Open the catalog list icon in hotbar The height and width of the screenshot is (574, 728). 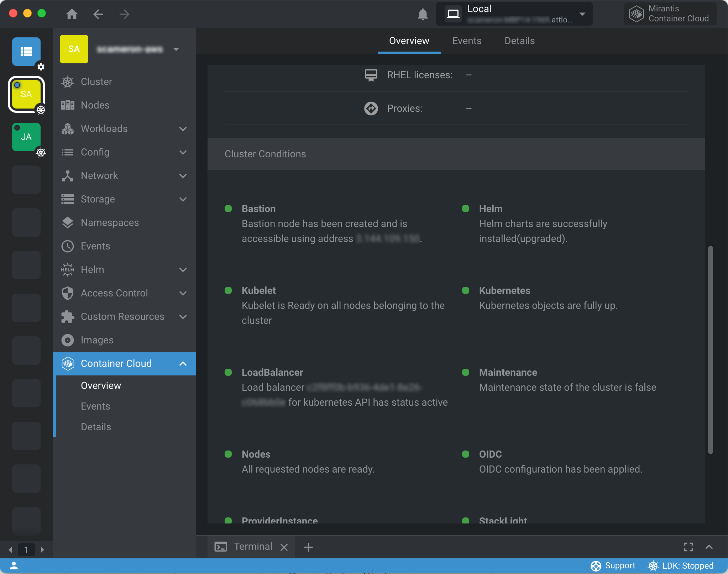pos(26,52)
